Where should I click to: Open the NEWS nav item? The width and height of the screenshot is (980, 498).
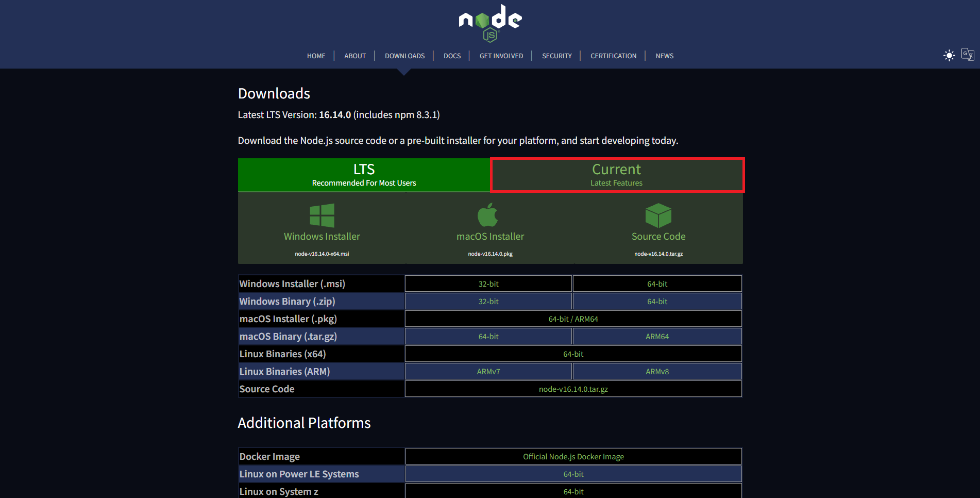(665, 56)
